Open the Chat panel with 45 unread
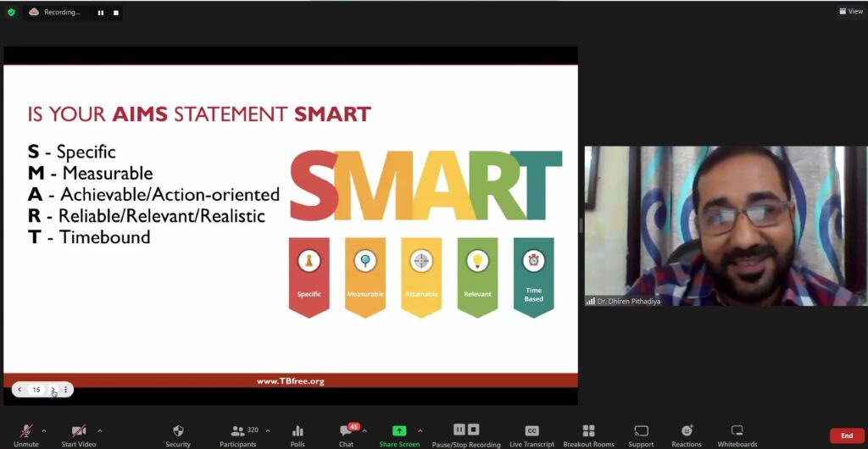Screen dimensions: 868x449 (x=346, y=432)
